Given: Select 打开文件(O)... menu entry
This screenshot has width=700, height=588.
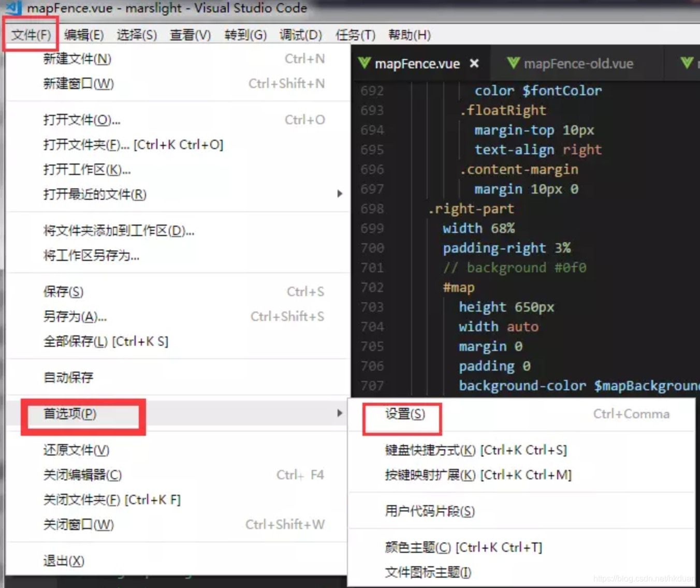Looking at the screenshot, I should click(x=178, y=120).
